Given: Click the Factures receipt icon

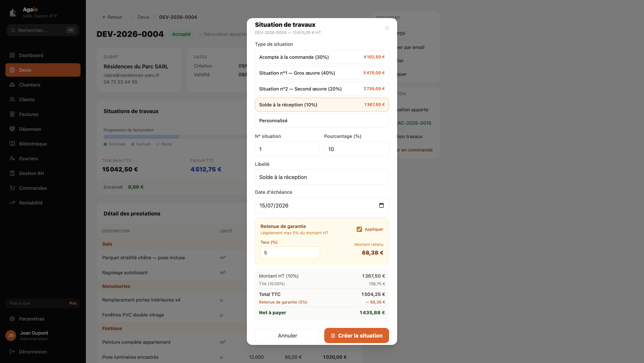Looking at the screenshot, I should (12, 114).
